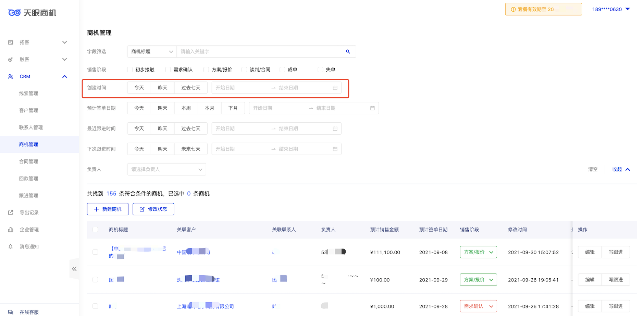Expand the 拓客 menu chevron
Viewport: 644px width, 316px height.
[64, 42]
